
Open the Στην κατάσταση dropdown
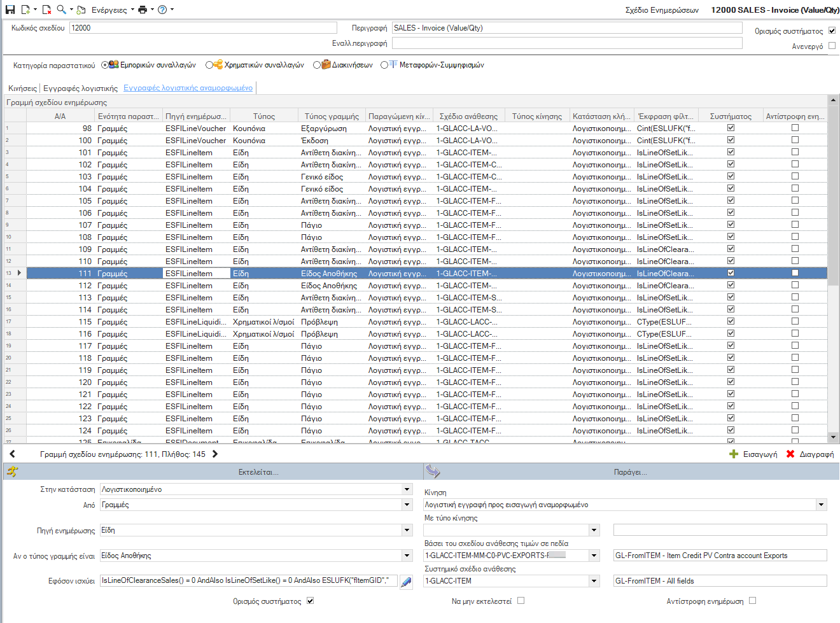click(407, 489)
